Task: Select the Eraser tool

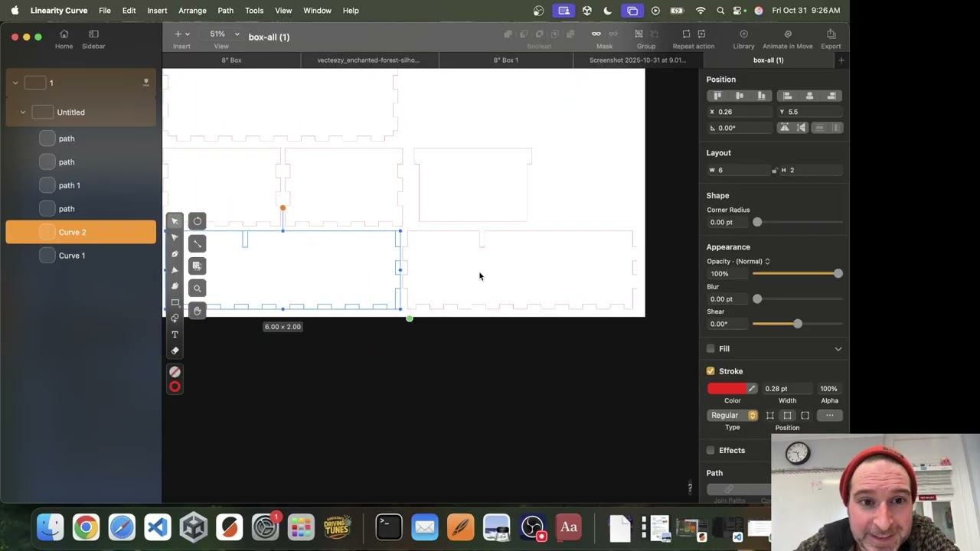Action: pos(175,350)
